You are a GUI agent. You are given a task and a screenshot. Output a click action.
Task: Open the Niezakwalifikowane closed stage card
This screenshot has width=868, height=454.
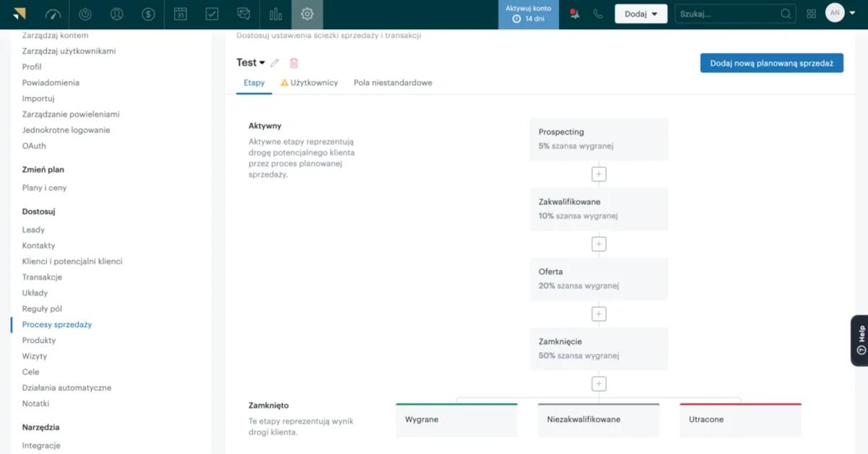click(599, 420)
